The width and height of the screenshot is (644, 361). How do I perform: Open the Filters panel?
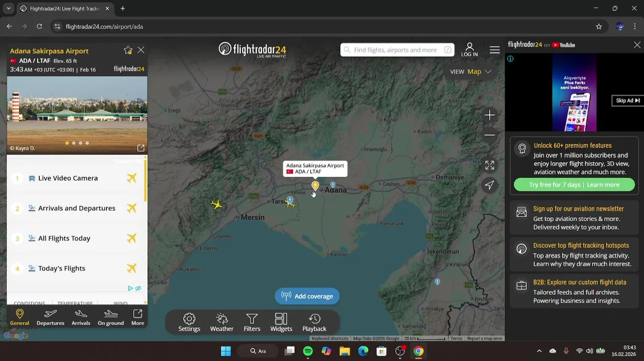coord(252,322)
